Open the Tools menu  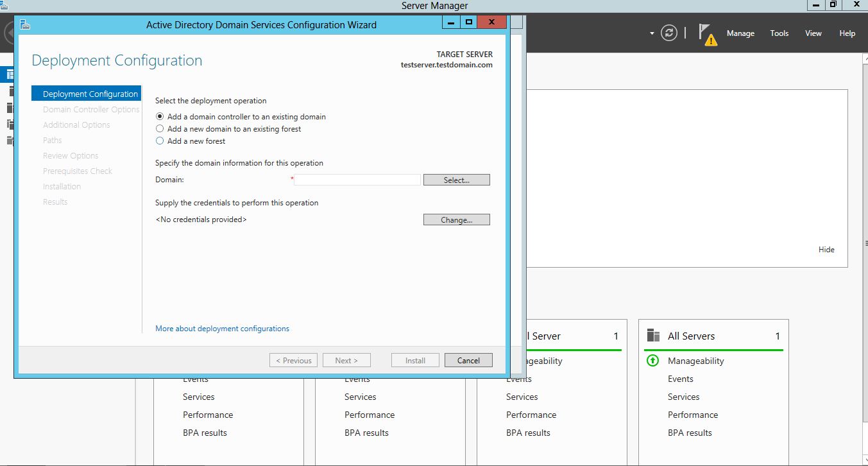point(779,33)
